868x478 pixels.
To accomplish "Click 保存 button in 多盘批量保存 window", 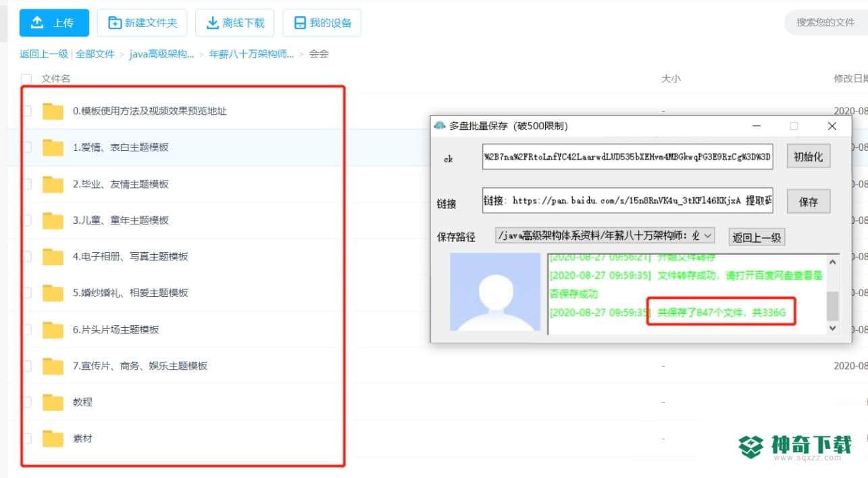I will (809, 201).
